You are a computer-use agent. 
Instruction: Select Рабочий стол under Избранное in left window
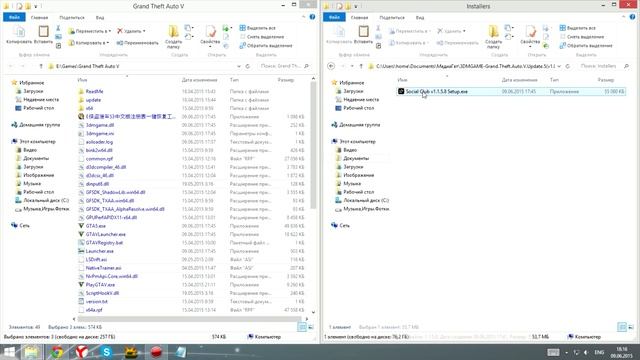38,108
